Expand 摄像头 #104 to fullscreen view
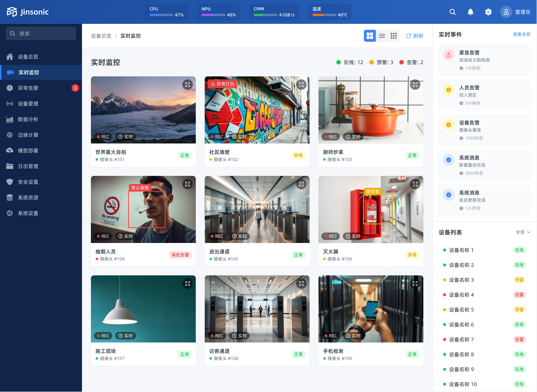Viewport: 537px width, 392px height. [x=188, y=184]
